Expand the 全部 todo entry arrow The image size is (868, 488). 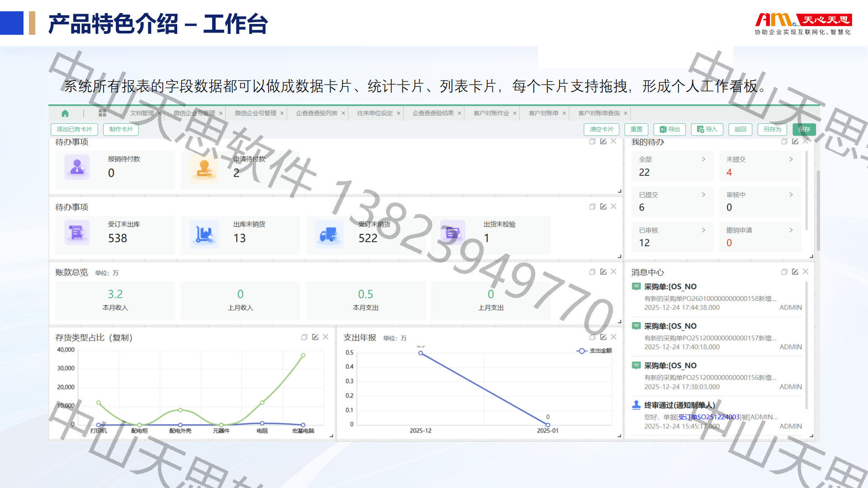point(703,159)
